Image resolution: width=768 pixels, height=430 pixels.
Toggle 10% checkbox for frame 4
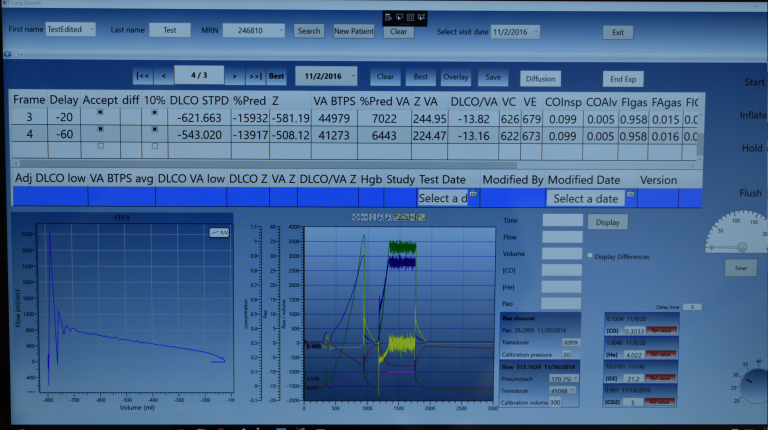pos(154,130)
